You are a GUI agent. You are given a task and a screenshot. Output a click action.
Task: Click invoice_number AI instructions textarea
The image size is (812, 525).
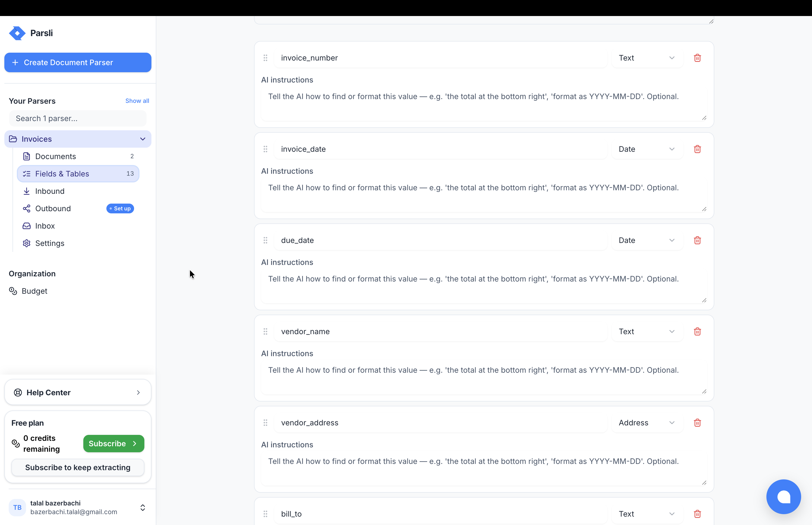coord(484,104)
